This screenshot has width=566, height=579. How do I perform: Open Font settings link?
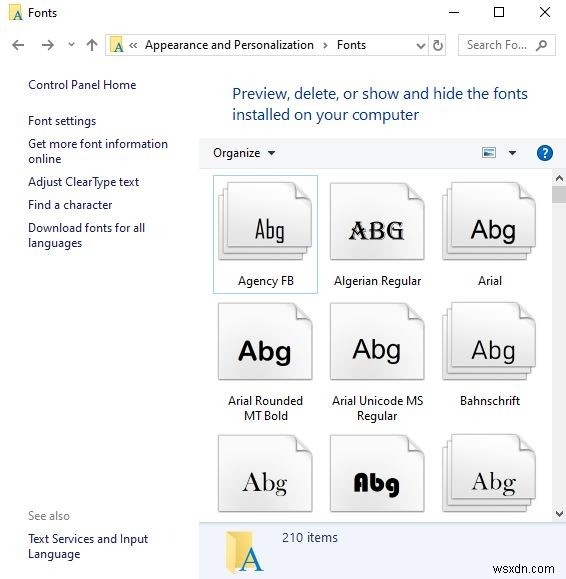pyautogui.click(x=62, y=121)
